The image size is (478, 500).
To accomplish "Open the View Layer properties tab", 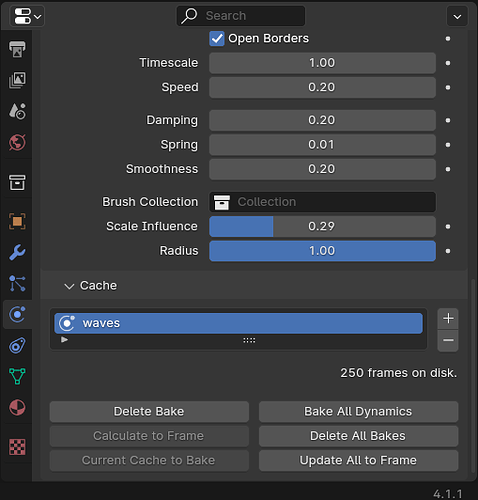I will click(x=17, y=80).
